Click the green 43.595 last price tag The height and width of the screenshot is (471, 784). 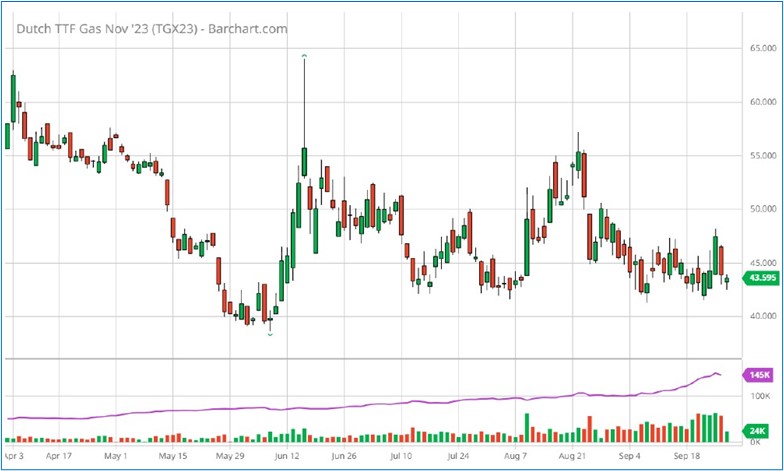[761, 278]
